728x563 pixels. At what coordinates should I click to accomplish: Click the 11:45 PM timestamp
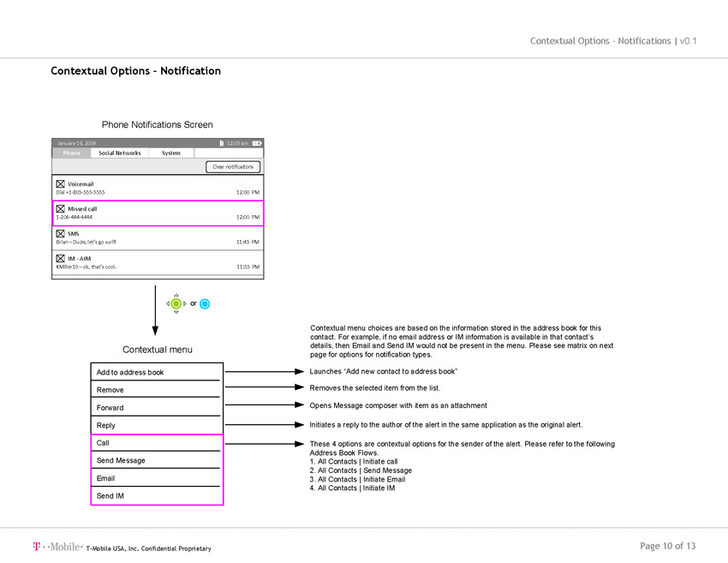[x=248, y=242]
